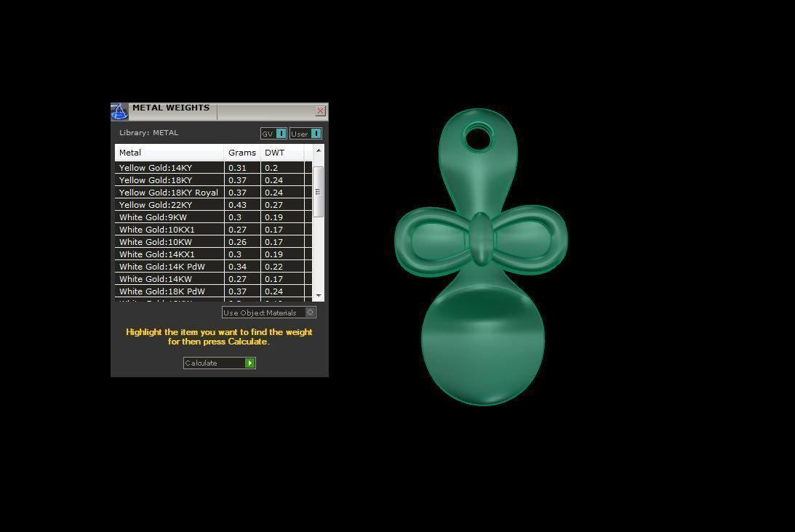Select the Yellow Gold:18KY Royal row
795x532 pixels.
click(213, 193)
